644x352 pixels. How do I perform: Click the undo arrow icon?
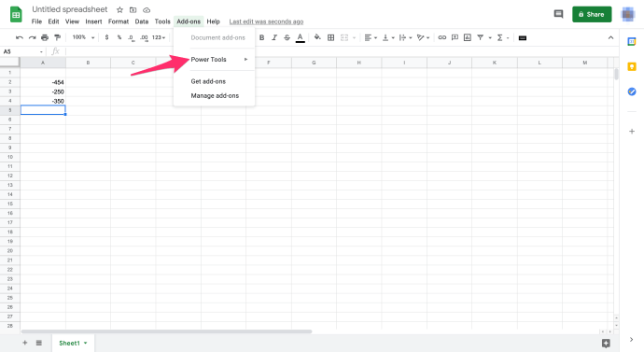click(x=20, y=37)
